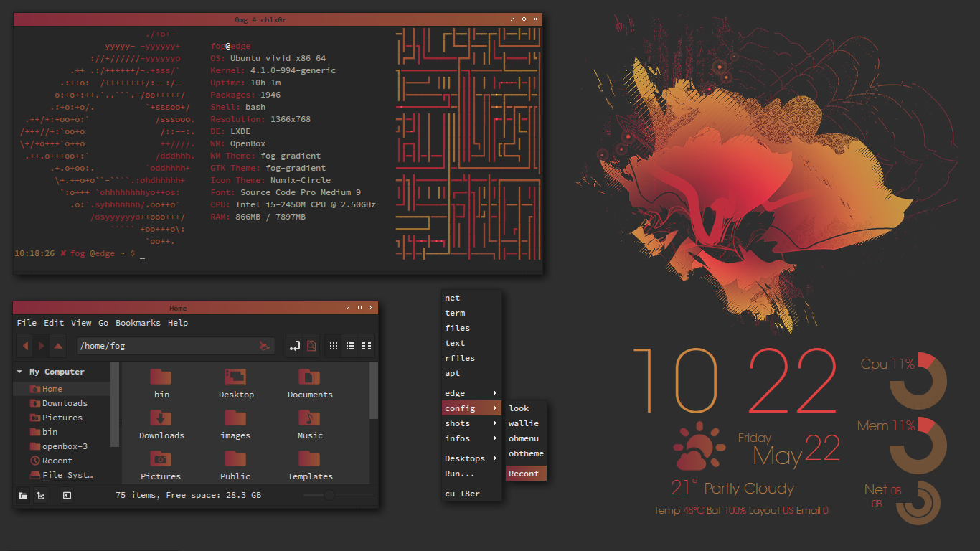This screenshot has height=551, width=980.
Task: Show tree view via status bar icon
Action: coord(40,495)
